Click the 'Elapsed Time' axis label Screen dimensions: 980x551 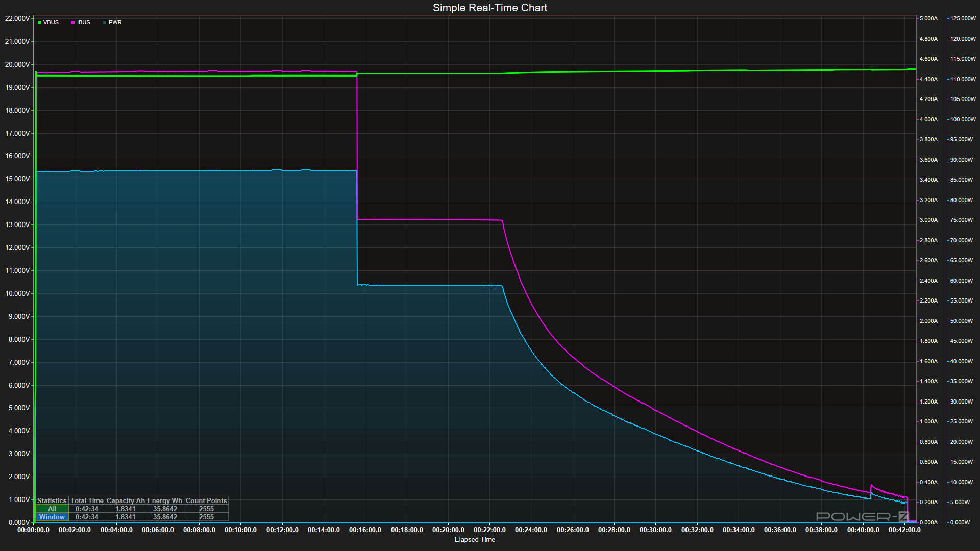(x=475, y=539)
